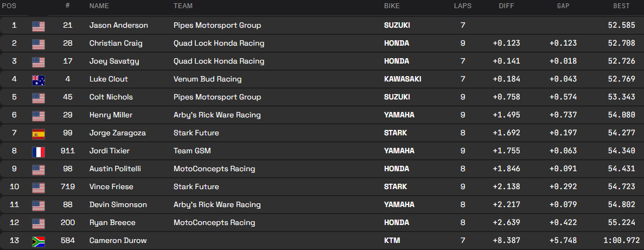The image size is (644, 250).
Task: Sort by the BEST lap column header
Action: [622, 6]
